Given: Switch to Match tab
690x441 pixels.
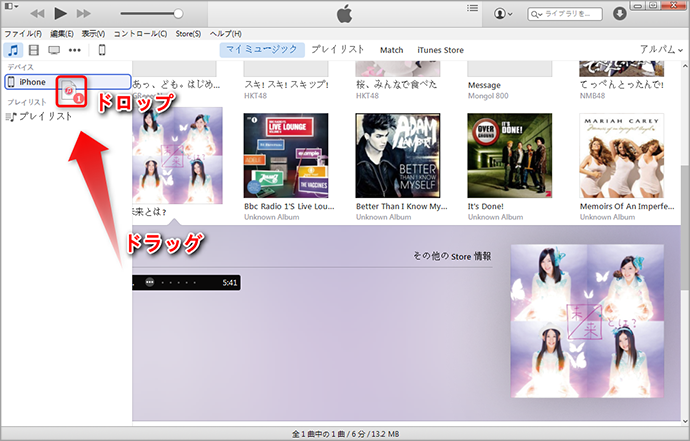Looking at the screenshot, I should 392,50.
